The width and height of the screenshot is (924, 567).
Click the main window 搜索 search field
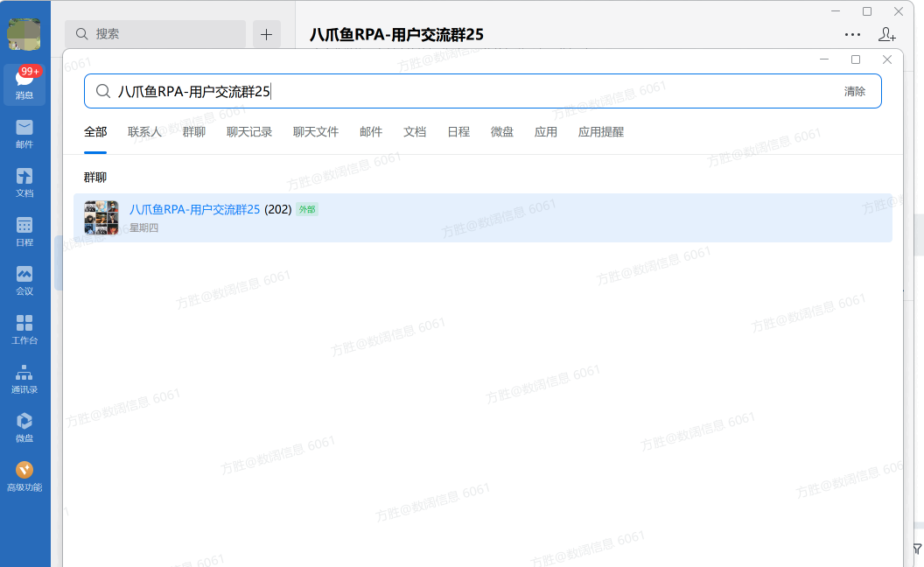point(156,34)
